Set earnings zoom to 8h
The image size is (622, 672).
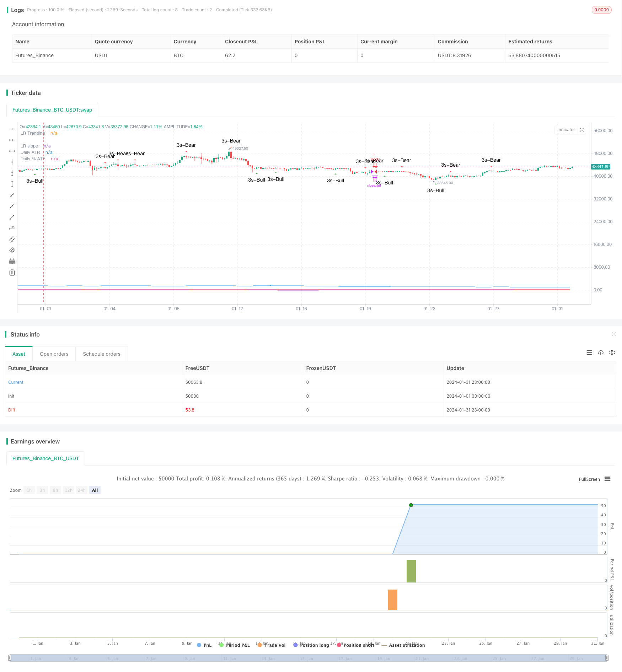55,490
